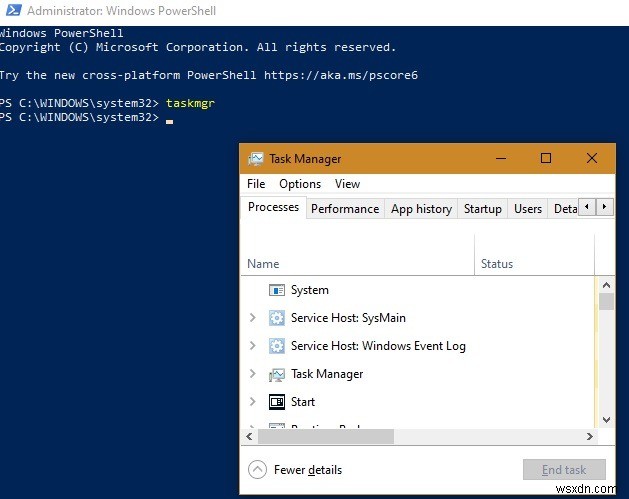Sort processes by the Status column header
The width and height of the screenshot is (629, 499).
tap(534, 264)
